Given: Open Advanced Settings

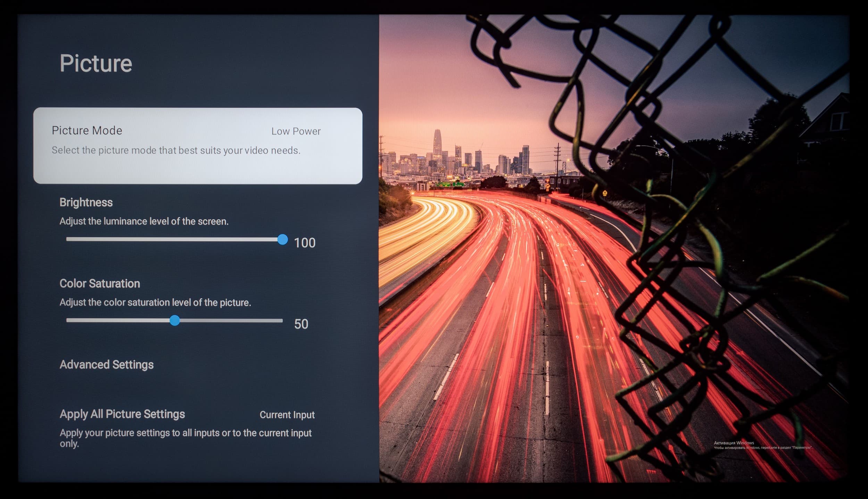Looking at the screenshot, I should point(107,365).
